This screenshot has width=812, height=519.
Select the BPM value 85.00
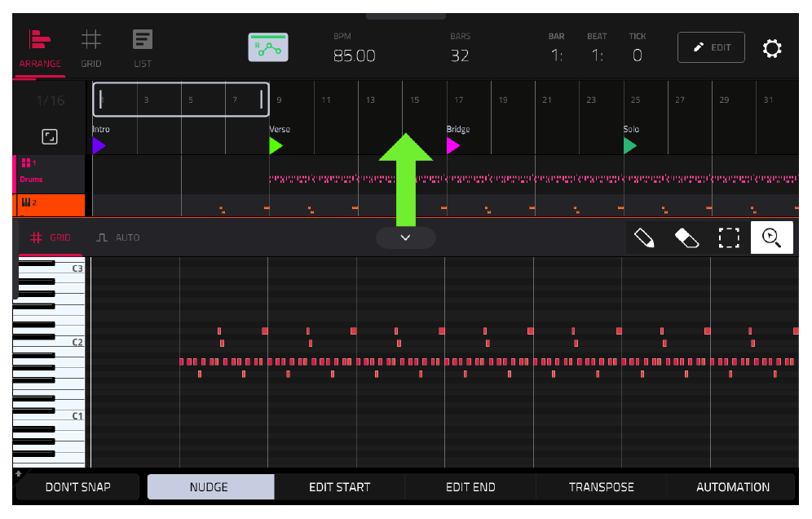tap(354, 55)
